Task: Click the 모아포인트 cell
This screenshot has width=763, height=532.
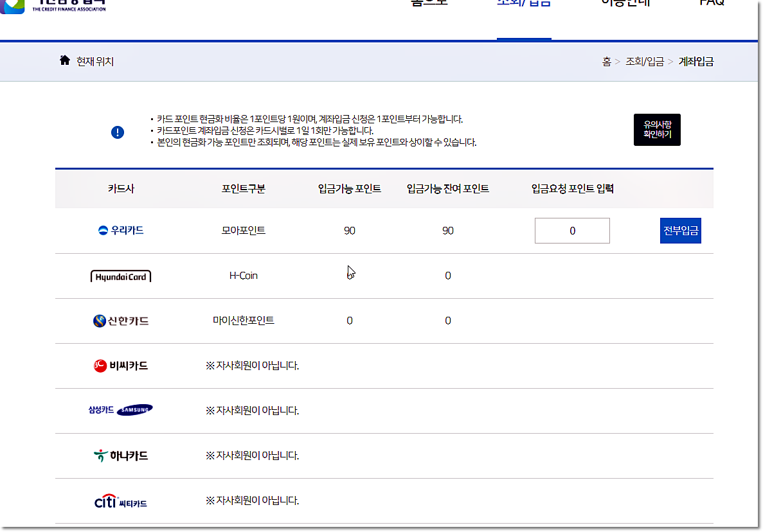Action: point(244,231)
